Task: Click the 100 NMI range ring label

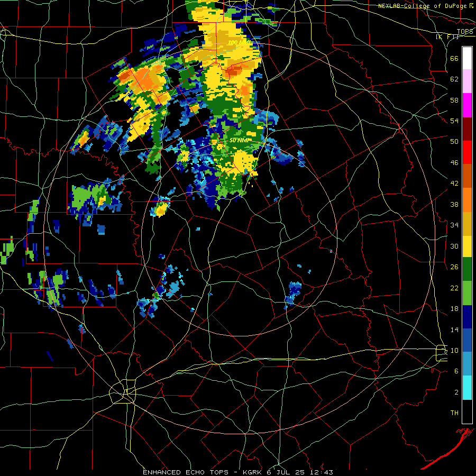Action: (239, 42)
